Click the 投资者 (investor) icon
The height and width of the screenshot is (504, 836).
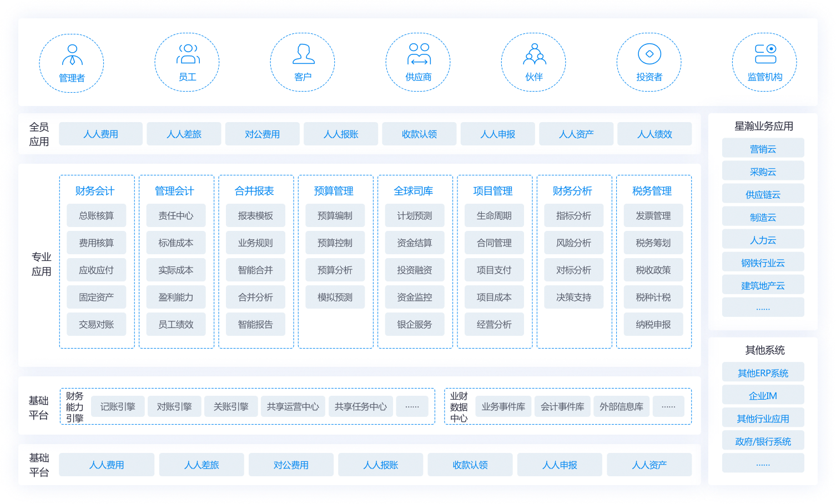(649, 54)
